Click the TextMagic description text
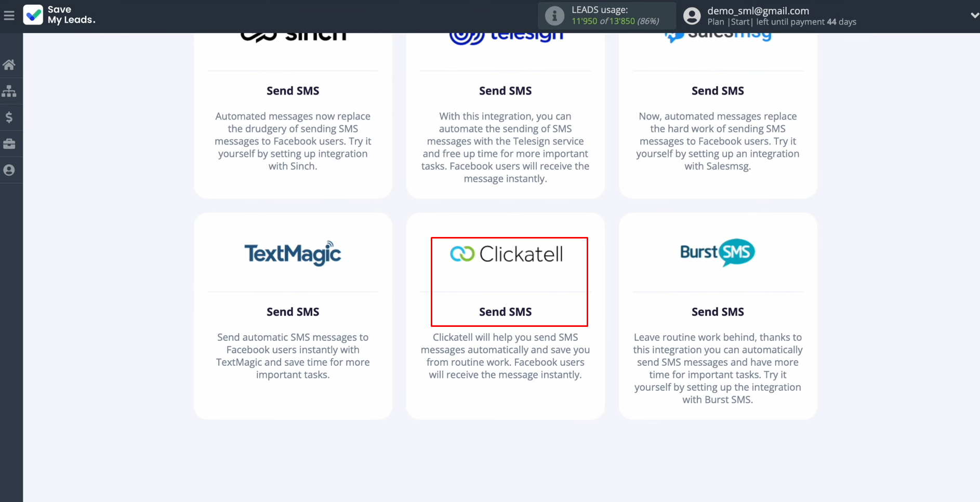The image size is (980, 502). [x=293, y=356]
